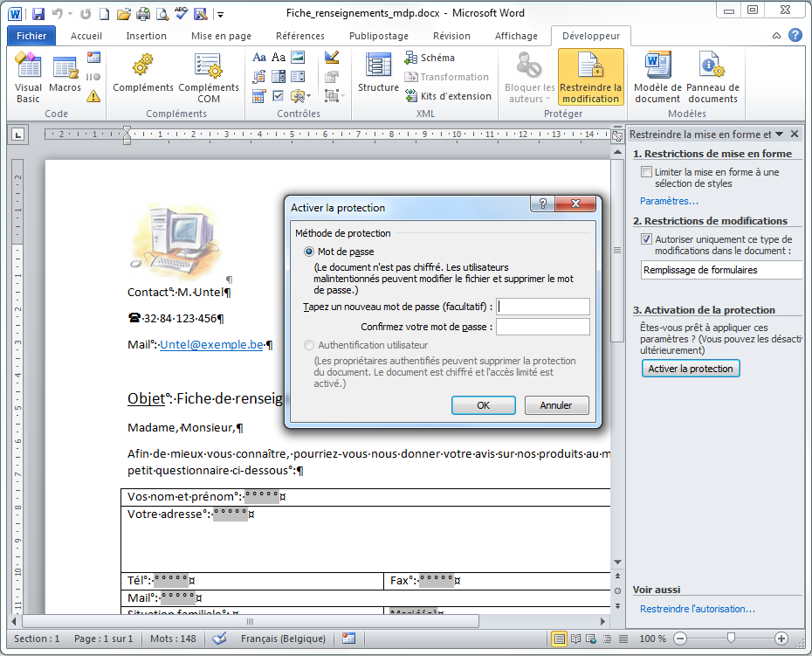Open the Visual Basic editor

pyautogui.click(x=28, y=78)
